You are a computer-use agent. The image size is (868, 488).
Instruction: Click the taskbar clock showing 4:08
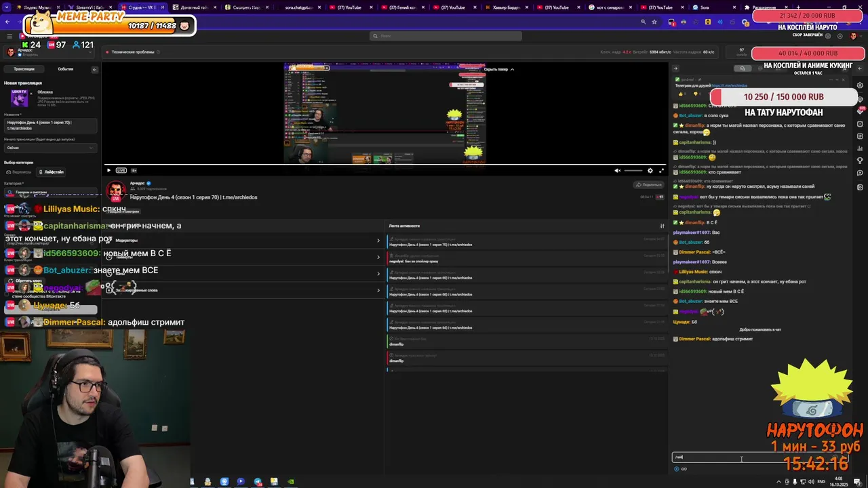click(840, 482)
